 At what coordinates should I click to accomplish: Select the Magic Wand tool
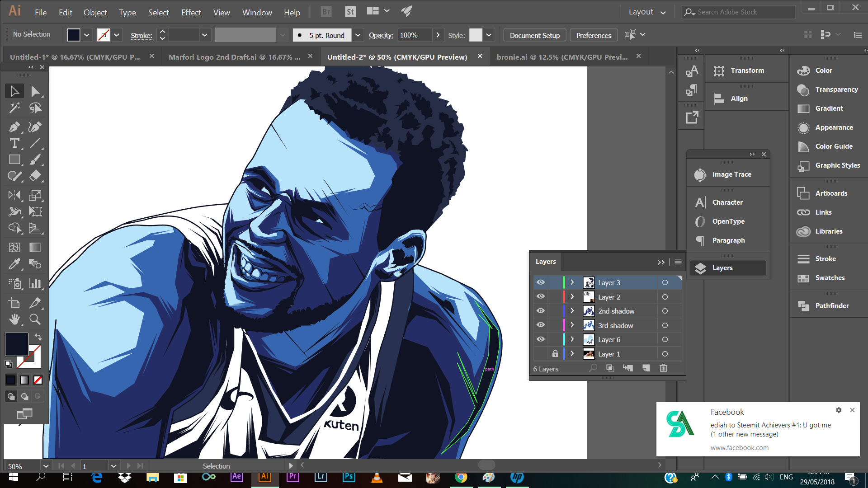coord(14,108)
